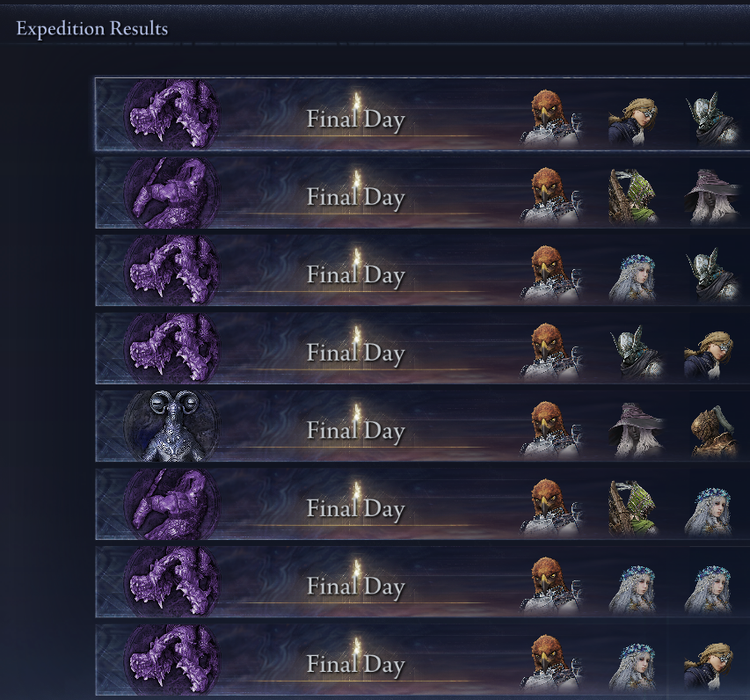Click the ram-horned silver boss emblem
Screen dimensions: 750x700
pos(171,426)
